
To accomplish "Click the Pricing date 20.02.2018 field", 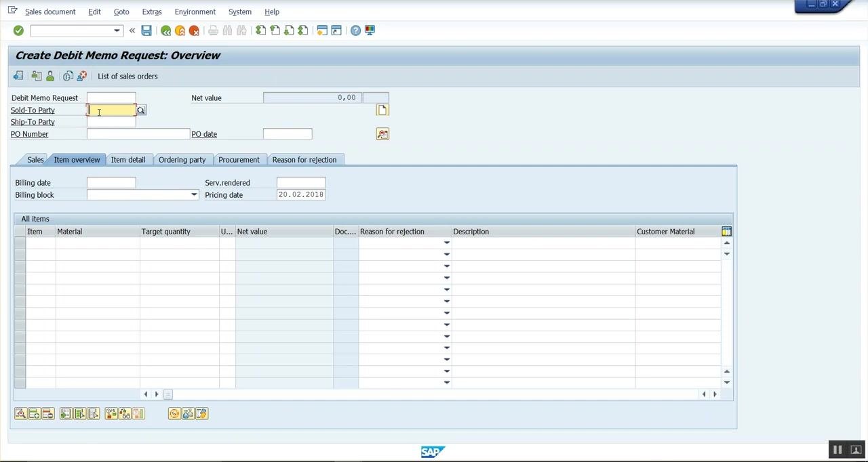I will pos(301,195).
